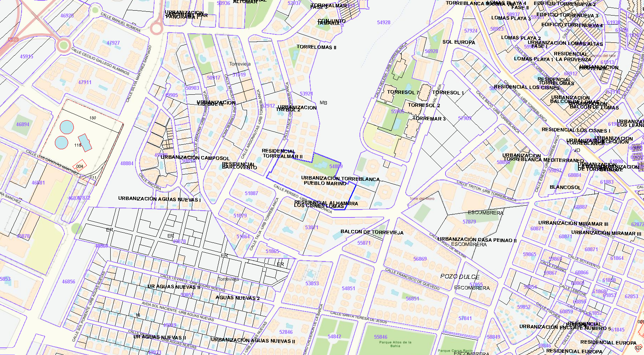The height and width of the screenshot is (355, 644).
Task: Select the POZO DULCE area label
Action: pos(460,277)
